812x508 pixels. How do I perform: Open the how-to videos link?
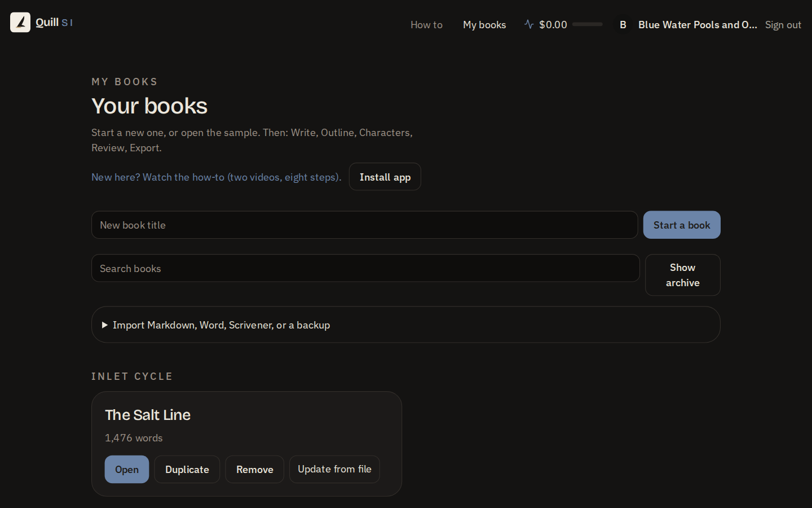point(217,177)
